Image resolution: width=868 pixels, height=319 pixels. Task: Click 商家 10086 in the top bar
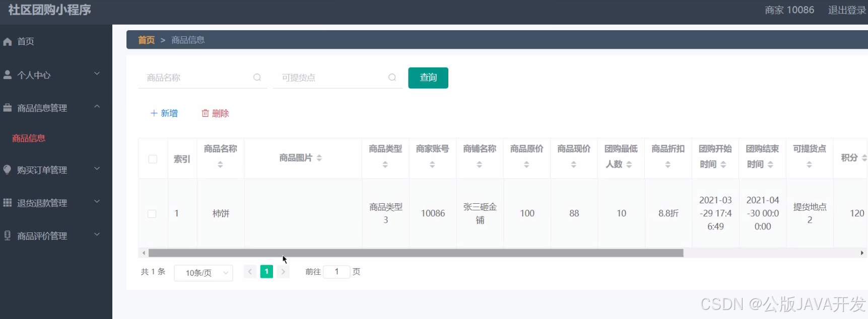789,10
